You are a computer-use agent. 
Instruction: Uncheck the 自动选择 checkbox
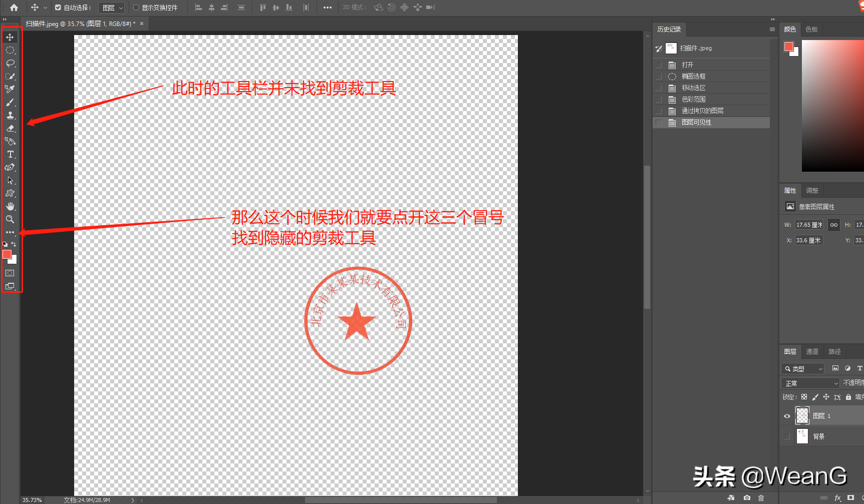tap(58, 8)
